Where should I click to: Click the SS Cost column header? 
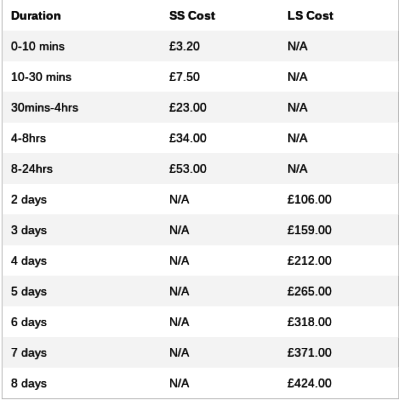tap(192, 16)
